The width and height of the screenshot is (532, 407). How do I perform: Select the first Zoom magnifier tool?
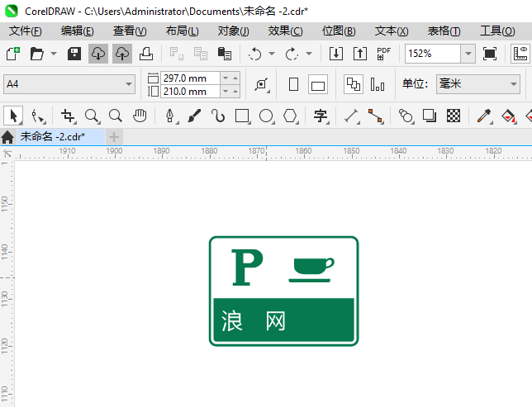tap(92, 116)
